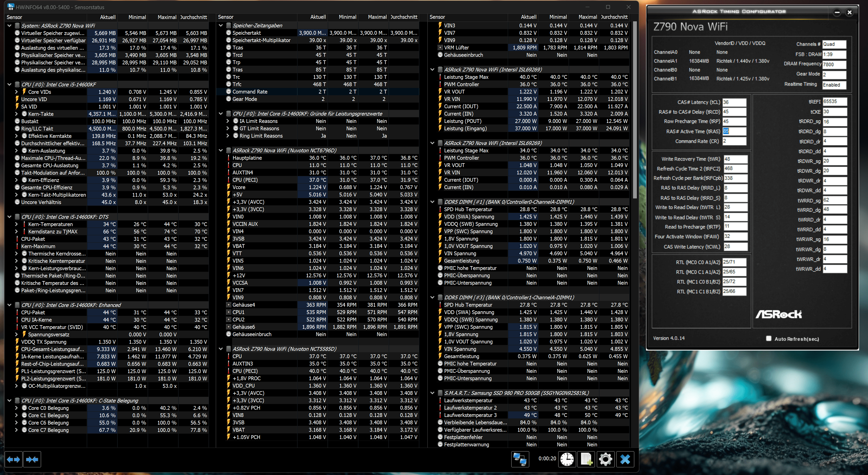Click Speichertakt clock sensor icon
Screen dimensions: 868x475
click(228, 33)
